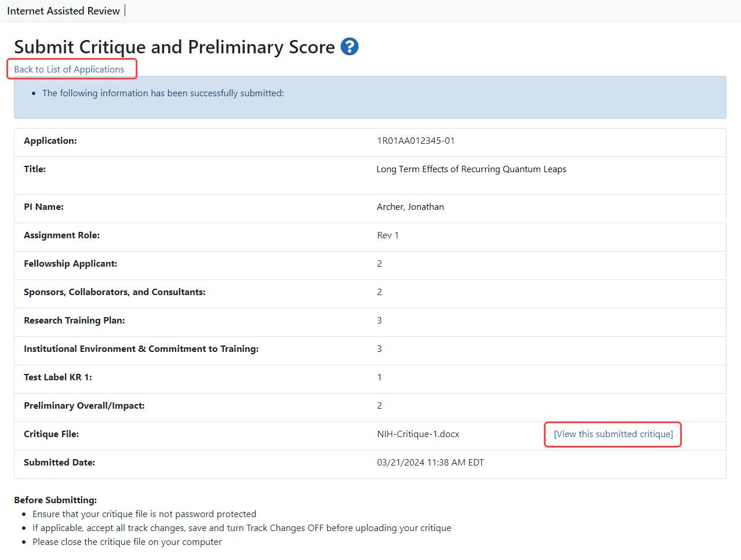Click the Sponsors, Collaborators, and Consultants label
741x560 pixels.
(114, 292)
